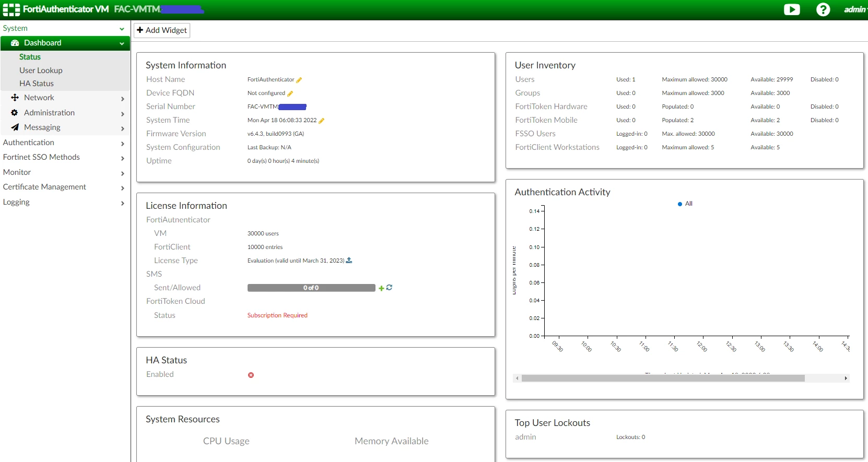The image size is (868, 462).
Task: Click the FortiToken Mobile label
Action: tap(546, 120)
